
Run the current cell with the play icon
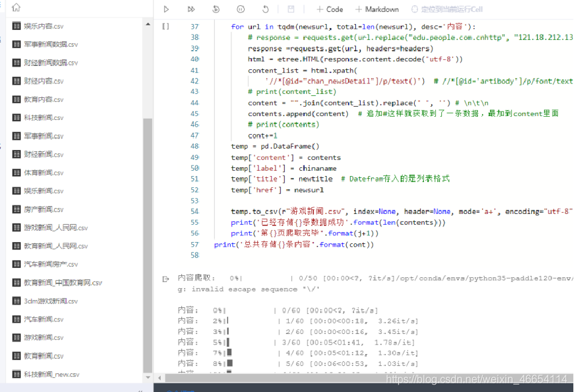tap(166, 9)
